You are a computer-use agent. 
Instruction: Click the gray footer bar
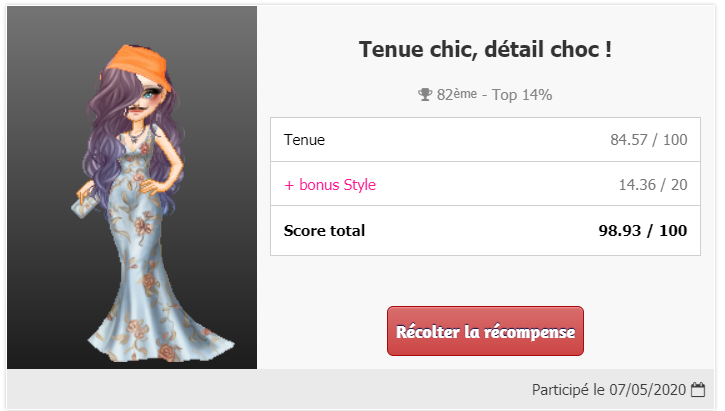pyautogui.click(x=361, y=389)
